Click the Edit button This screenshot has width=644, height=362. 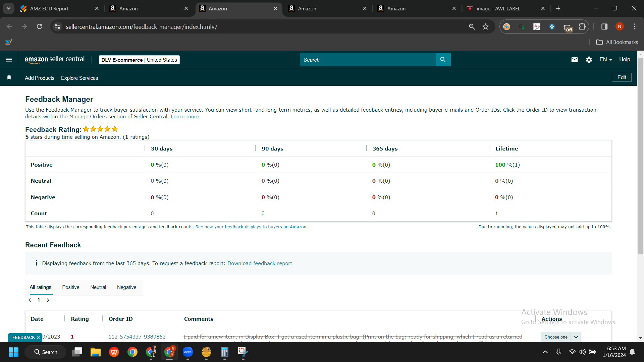coord(622,77)
